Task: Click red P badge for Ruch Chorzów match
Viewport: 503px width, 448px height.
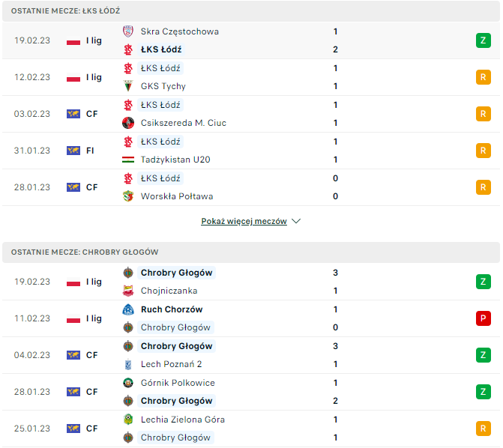Action: [484, 318]
